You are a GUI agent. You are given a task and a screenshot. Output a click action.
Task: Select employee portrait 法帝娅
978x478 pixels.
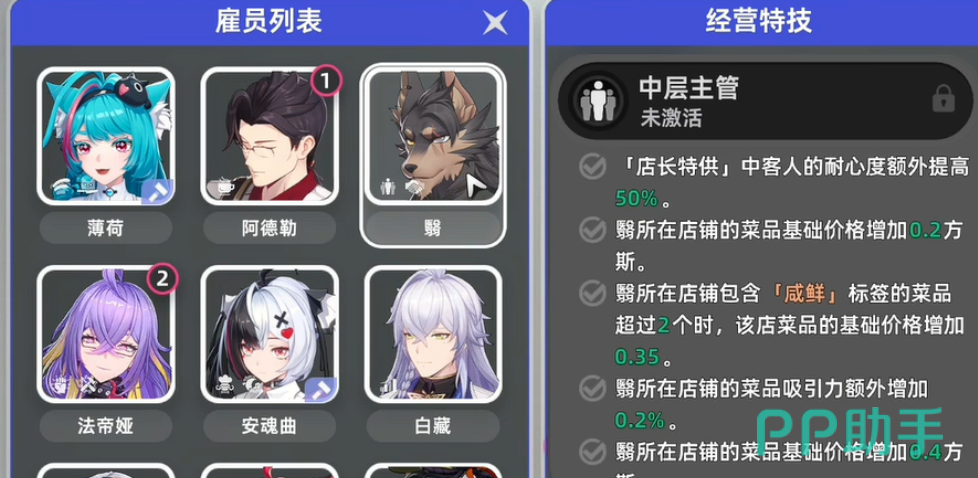click(106, 334)
